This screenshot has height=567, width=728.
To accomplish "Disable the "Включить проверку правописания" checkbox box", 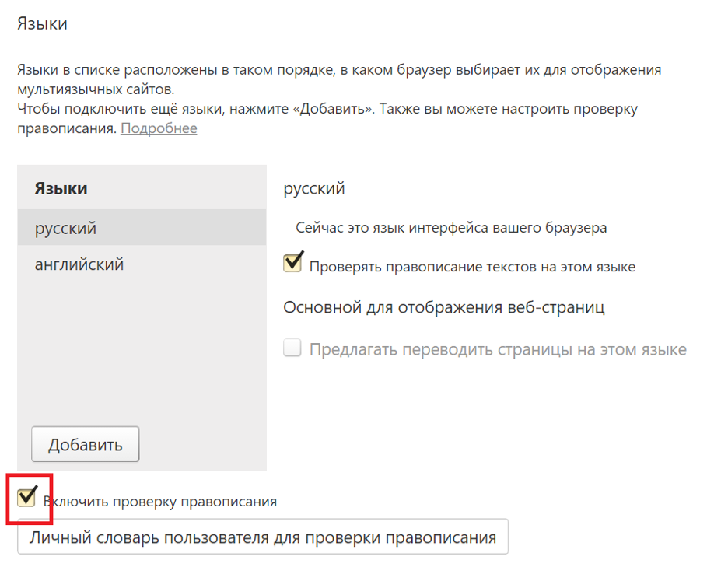I will pyautogui.click(x=28, y=499).
